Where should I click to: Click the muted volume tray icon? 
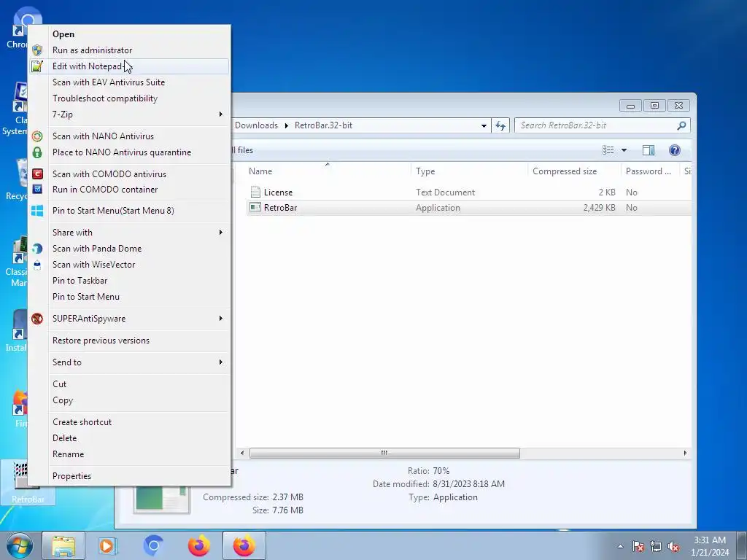click(673, 547)
